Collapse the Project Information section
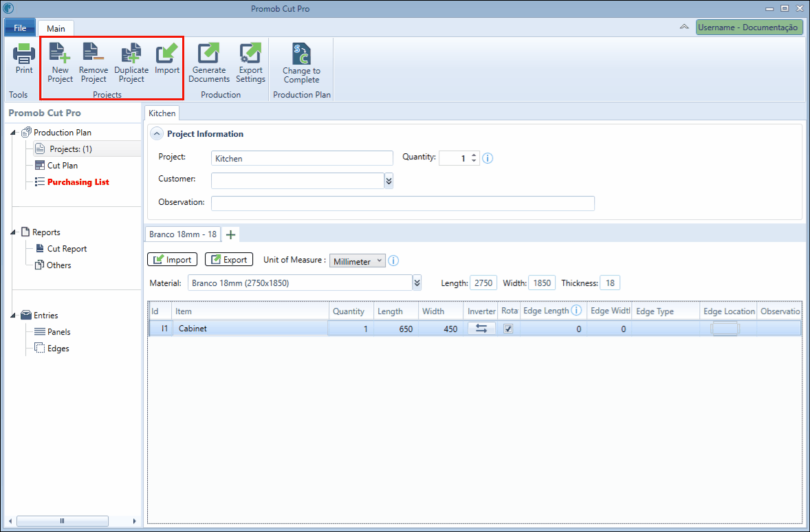The height and width of the screenshot is (532, 810). [157, 134]
